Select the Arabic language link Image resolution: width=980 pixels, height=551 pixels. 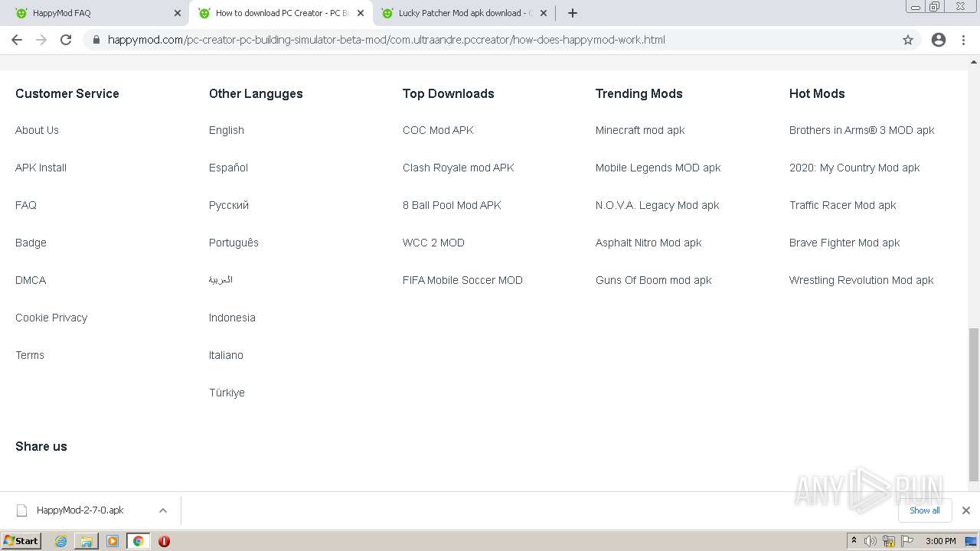(220, 280)
